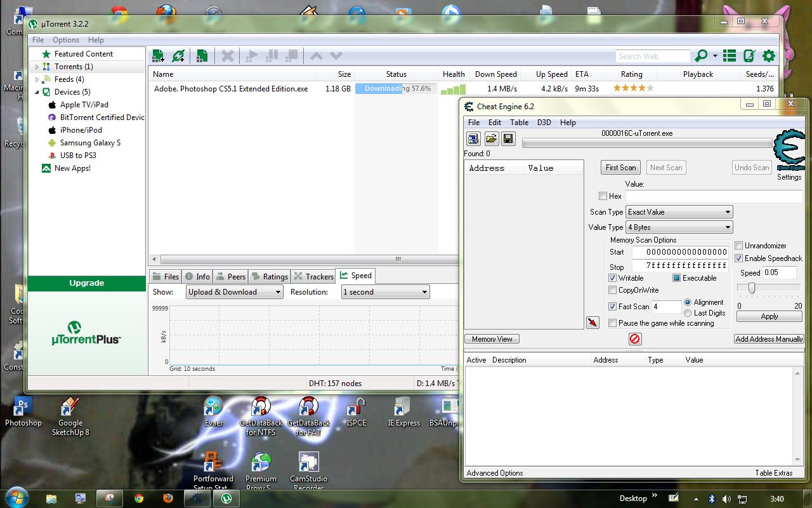Click Add Address Manually
Viewport: 812px width, 508px height.
pyautogui.click(x=769, y=339)
